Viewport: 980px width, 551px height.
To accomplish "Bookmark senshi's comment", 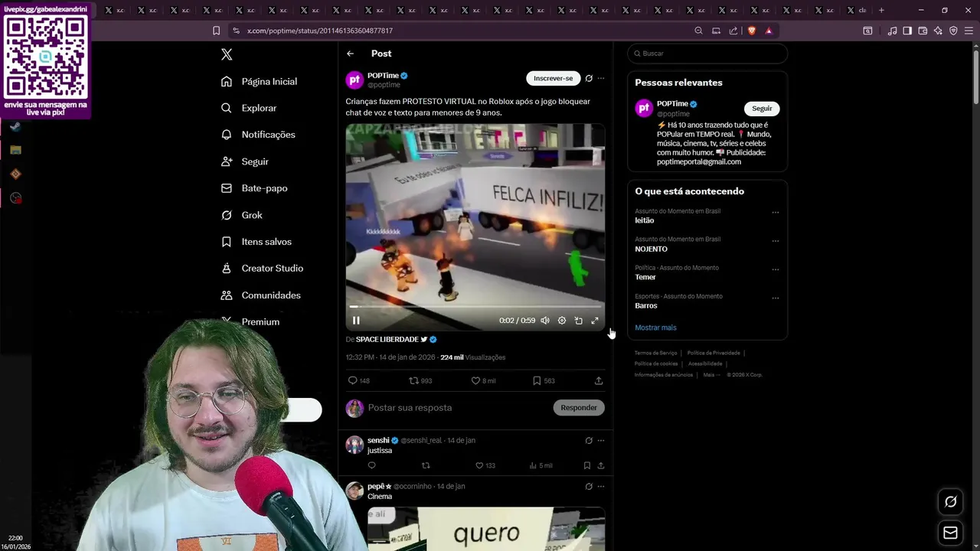I will point(587,465).
